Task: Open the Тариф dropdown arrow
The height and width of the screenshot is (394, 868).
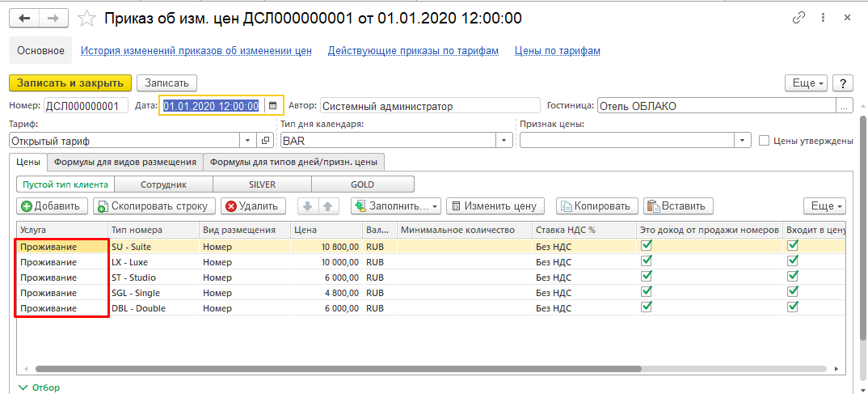Action: tap(247, 140)
